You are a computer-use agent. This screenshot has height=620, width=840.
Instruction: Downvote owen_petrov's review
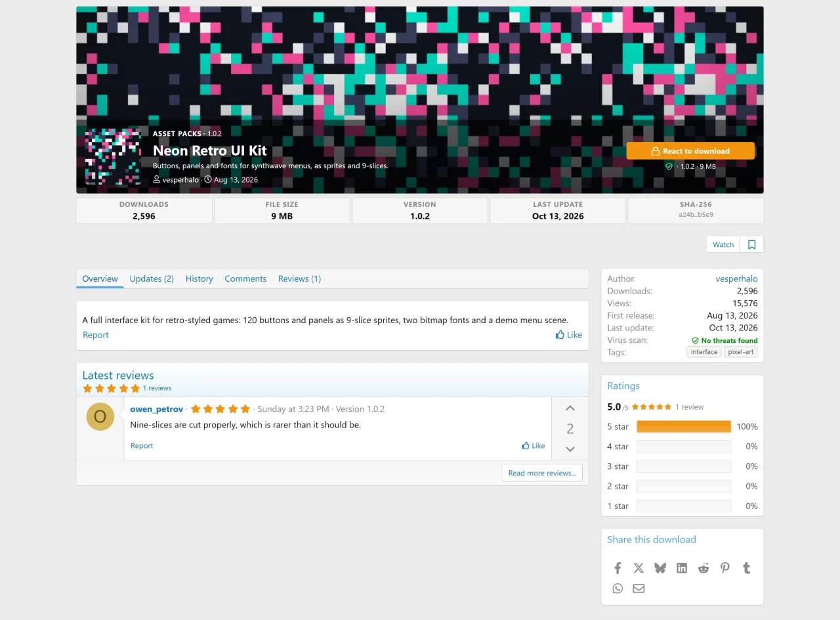(570, 449)
